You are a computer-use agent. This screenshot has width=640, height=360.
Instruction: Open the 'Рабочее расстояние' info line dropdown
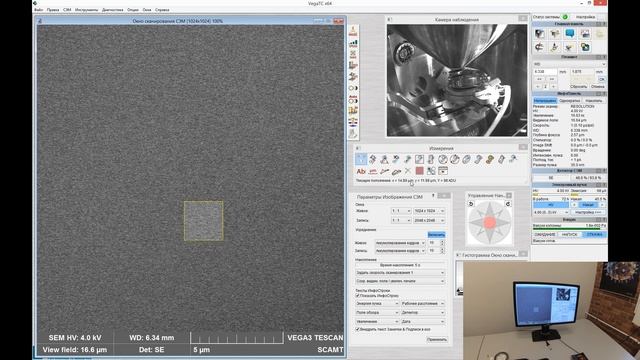pyautogui.click(x=423, y=304)
